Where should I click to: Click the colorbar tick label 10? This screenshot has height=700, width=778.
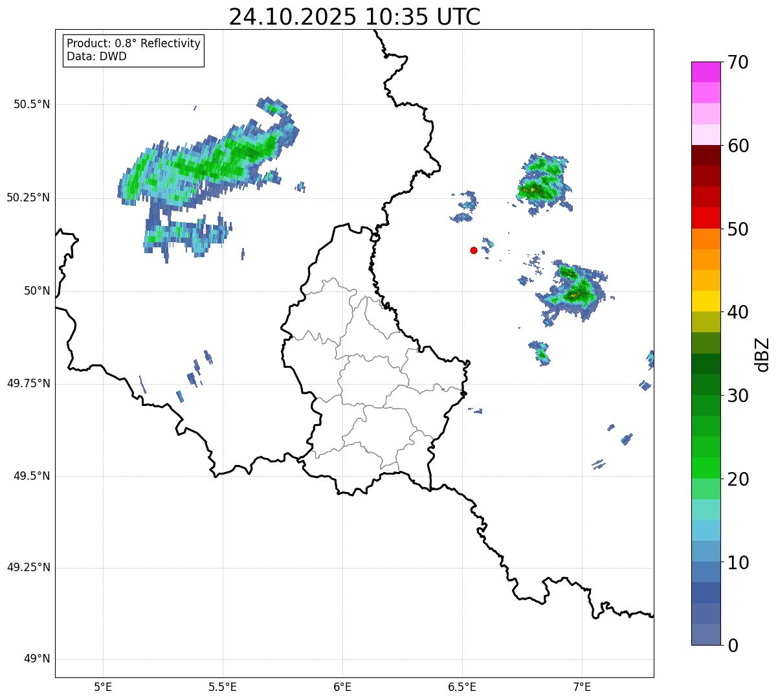tap(739, 563)
